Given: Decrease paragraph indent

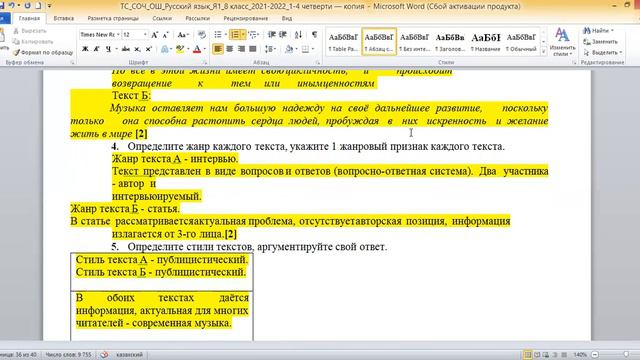Looking at the screenshot, I should pyautogui.click(x=271, y=35).
